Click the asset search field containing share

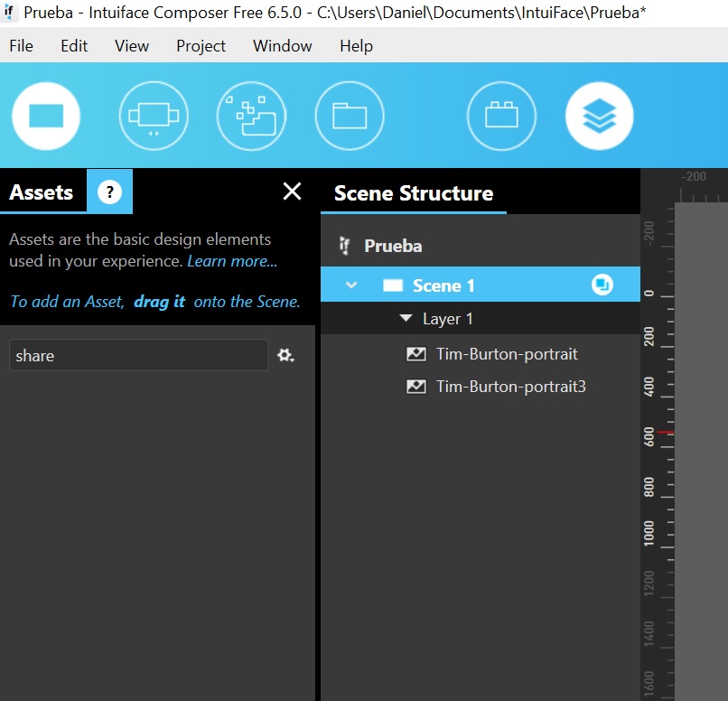[138, 356]
